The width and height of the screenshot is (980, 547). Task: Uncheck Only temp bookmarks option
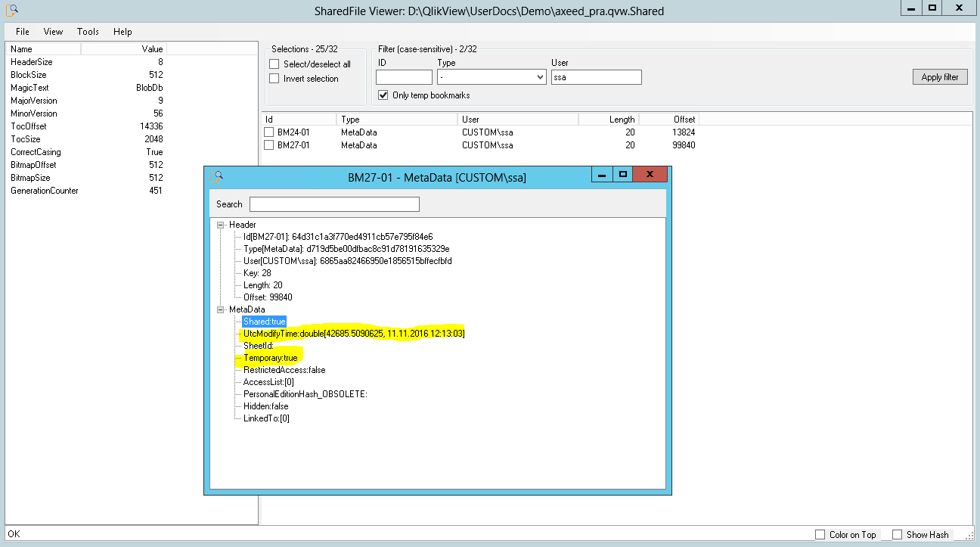pos(383,95)
